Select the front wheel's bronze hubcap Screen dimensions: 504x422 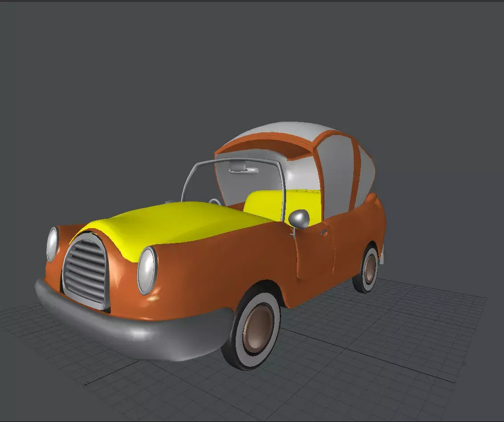coord(258,328)
